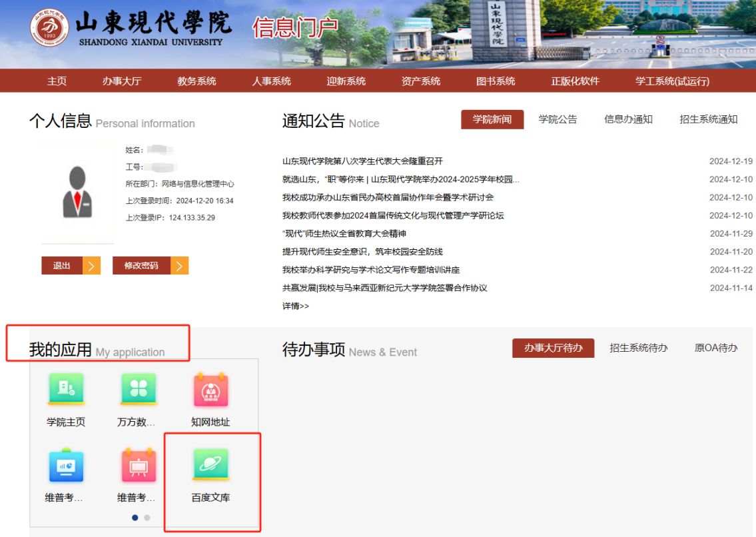This screenshot has height=537, width=756.
Task: Click the 上次登录IP 124.133.35.29 line
Action: tap(171, 218)
